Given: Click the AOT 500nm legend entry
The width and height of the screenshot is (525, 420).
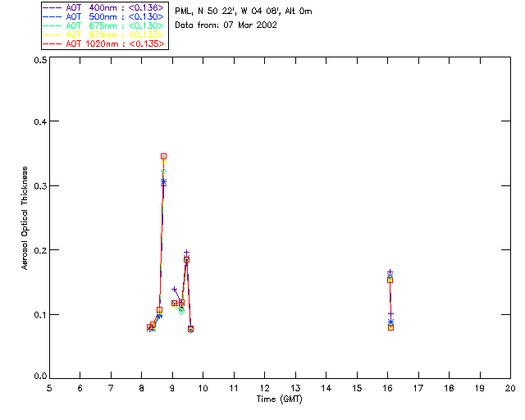Looking at the screenshot, I should click(x=104, y=16).
